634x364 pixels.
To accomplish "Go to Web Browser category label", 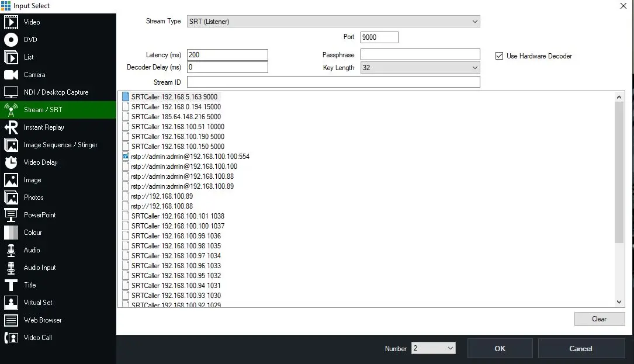I will click(x=43, y=320).
